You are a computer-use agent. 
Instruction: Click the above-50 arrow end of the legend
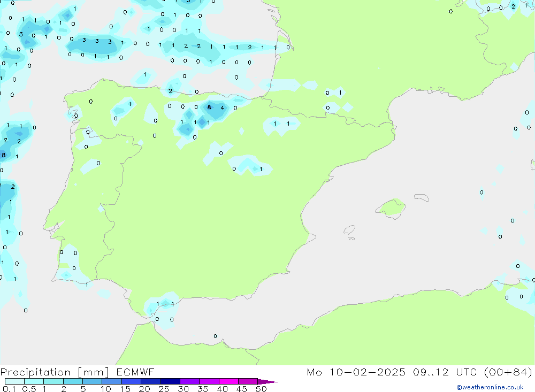pos(267,382)
